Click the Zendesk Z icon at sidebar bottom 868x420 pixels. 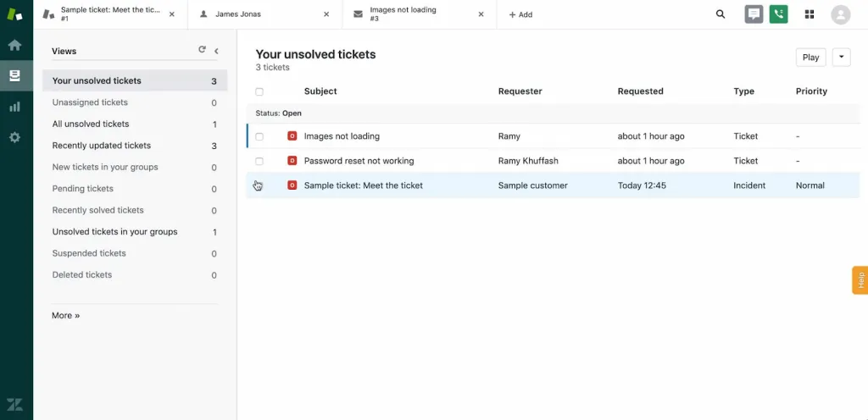pos(15,404)
